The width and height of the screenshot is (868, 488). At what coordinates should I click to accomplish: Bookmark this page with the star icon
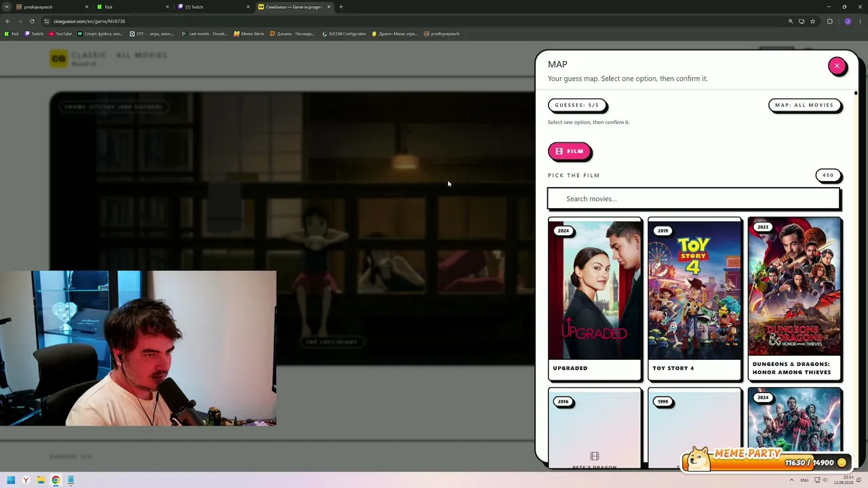point(812,21)
